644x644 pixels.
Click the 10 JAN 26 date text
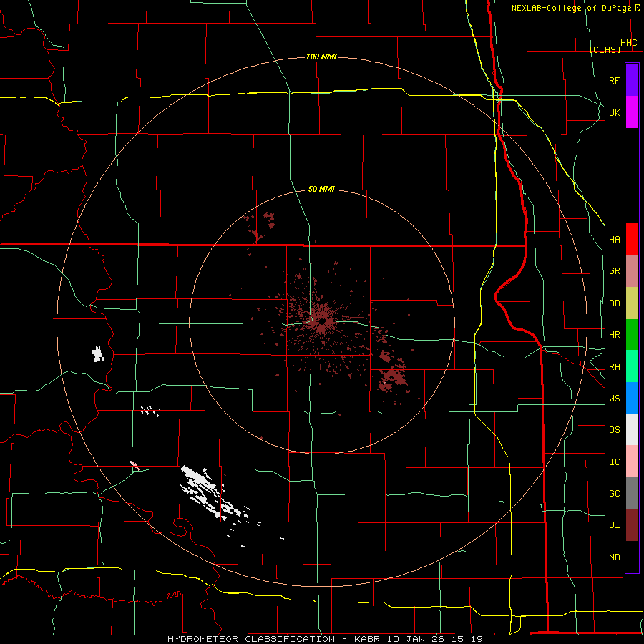(415, 639)
